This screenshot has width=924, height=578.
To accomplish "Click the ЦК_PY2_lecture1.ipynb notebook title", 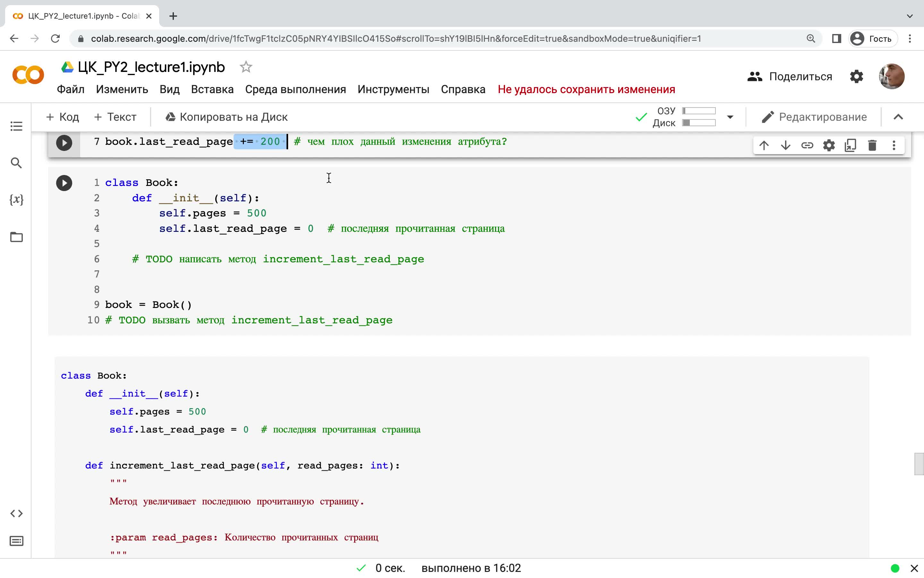I will [x=151, y=67].
